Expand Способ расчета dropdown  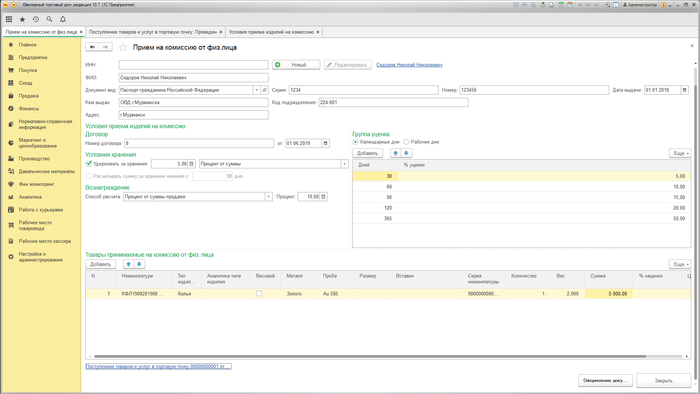(269, 196)
